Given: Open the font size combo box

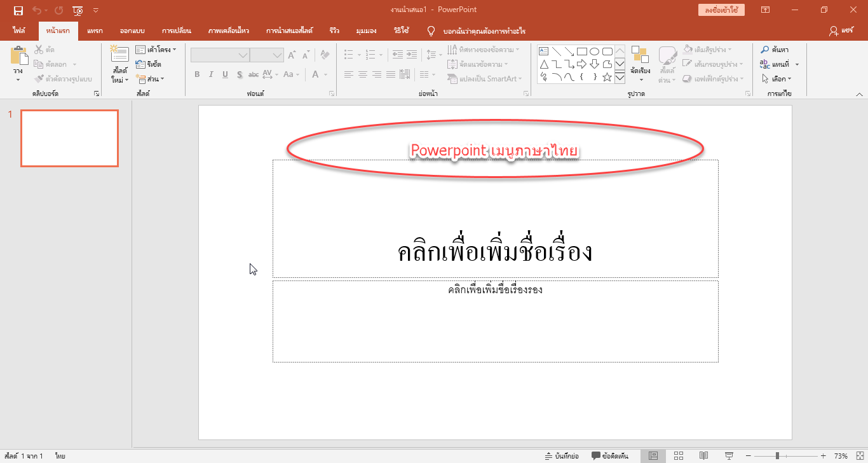Looking at the screenshot, I should click(x=266, y=55).
